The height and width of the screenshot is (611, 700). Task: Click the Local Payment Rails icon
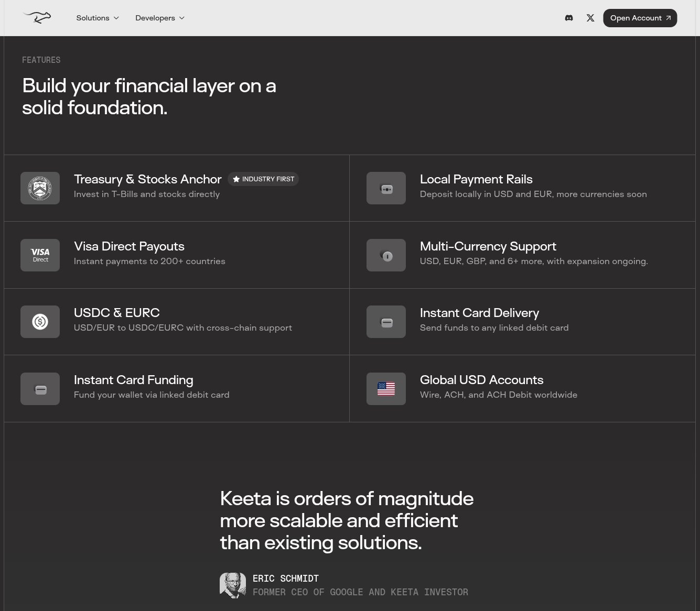coord(386,188)
